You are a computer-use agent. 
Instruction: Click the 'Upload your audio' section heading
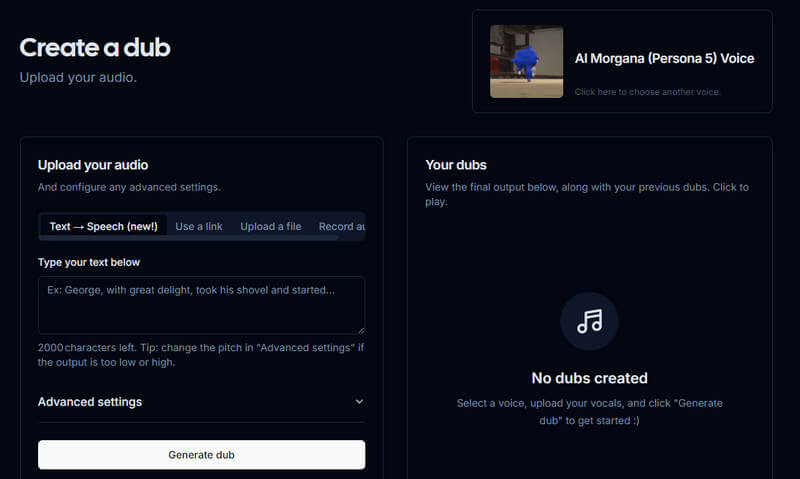pyautogui.click(x=93, y=165)
